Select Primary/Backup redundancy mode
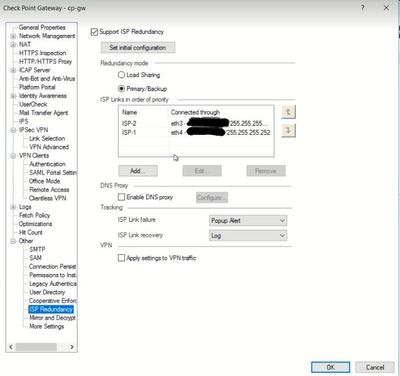The height and width of the screenshot is (376, 400). point(122,89)
